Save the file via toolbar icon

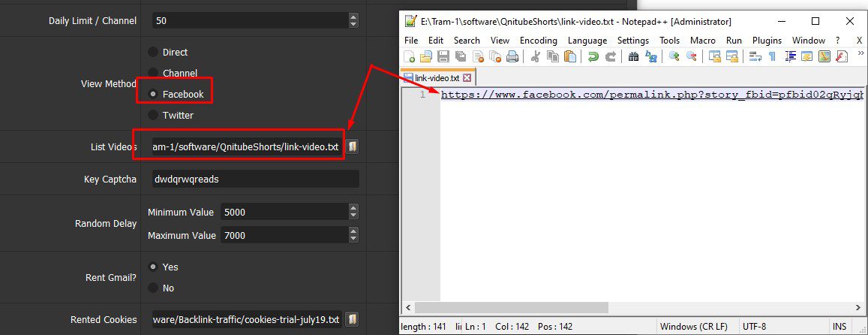[x=443, y=56]
